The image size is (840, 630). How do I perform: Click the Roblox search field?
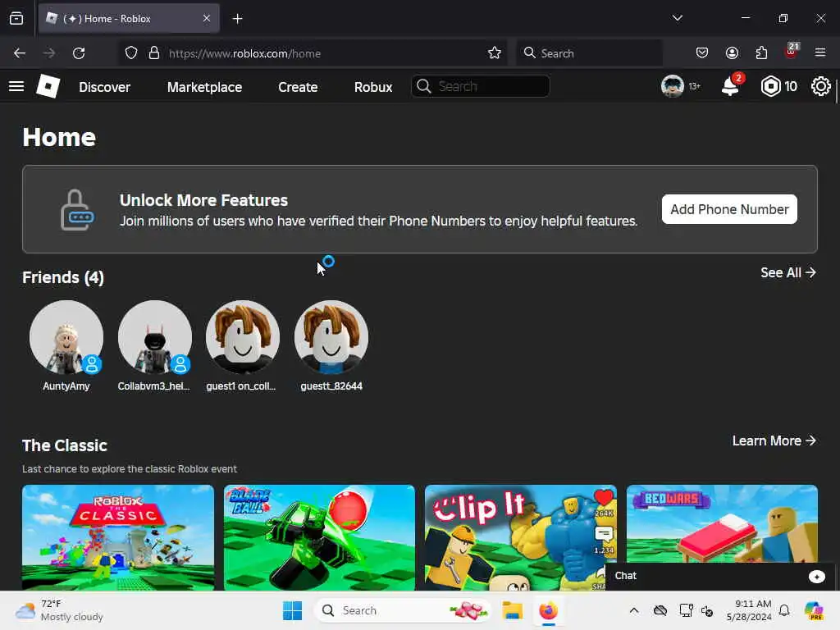click(x=480, y=86)
